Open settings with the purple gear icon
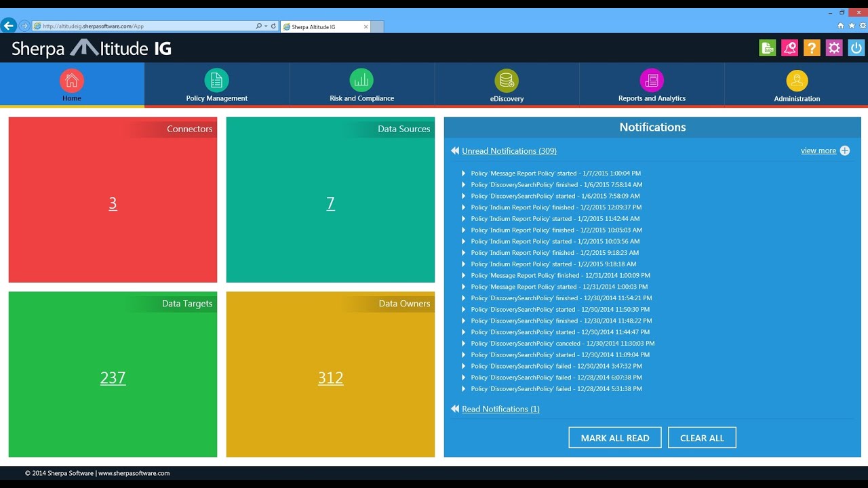Screen dimensions: 868x488 point(834,48)
